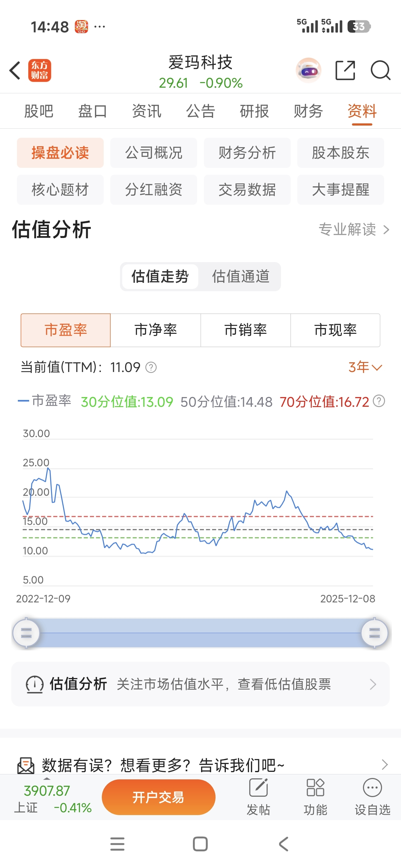
Task: Switch to 研报 tab
Action: 254,111
